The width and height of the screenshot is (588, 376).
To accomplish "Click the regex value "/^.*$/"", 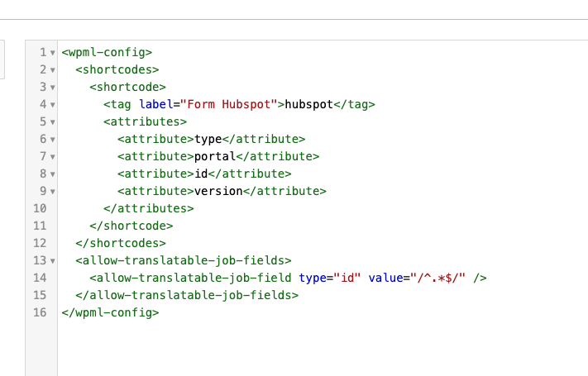I will point(437,278).
